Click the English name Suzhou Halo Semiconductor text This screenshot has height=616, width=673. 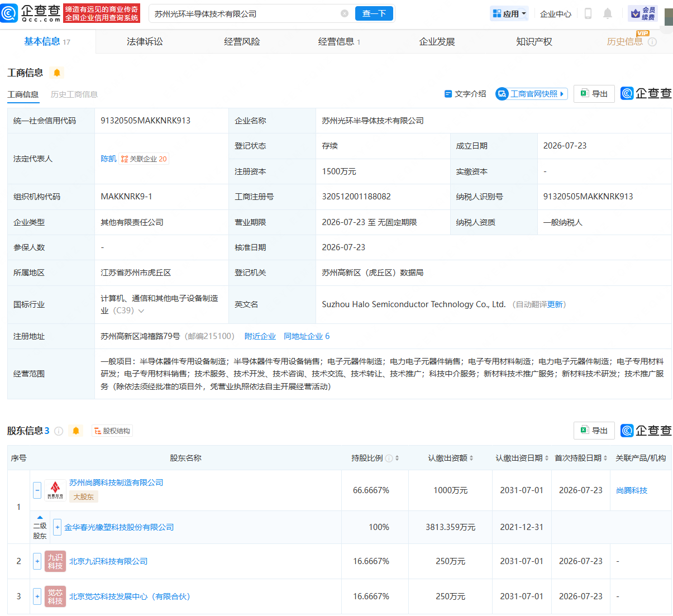[x=414, y=304]
